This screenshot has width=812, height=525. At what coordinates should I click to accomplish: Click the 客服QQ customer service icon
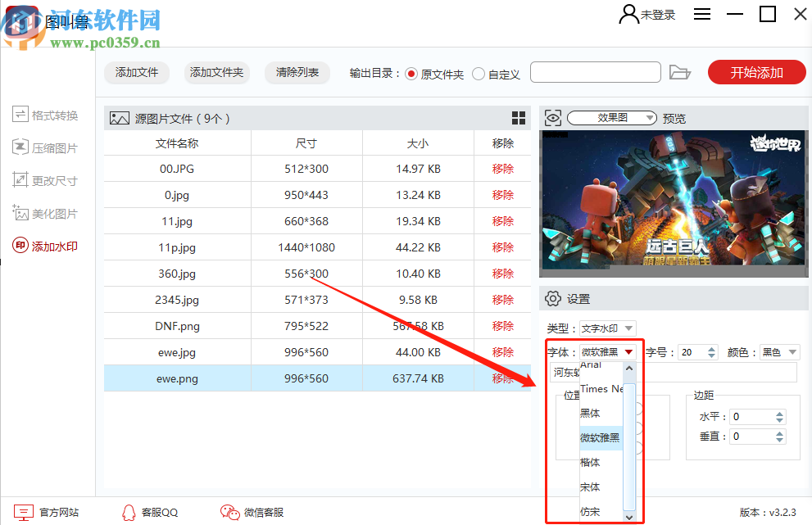tap(129, 511)
